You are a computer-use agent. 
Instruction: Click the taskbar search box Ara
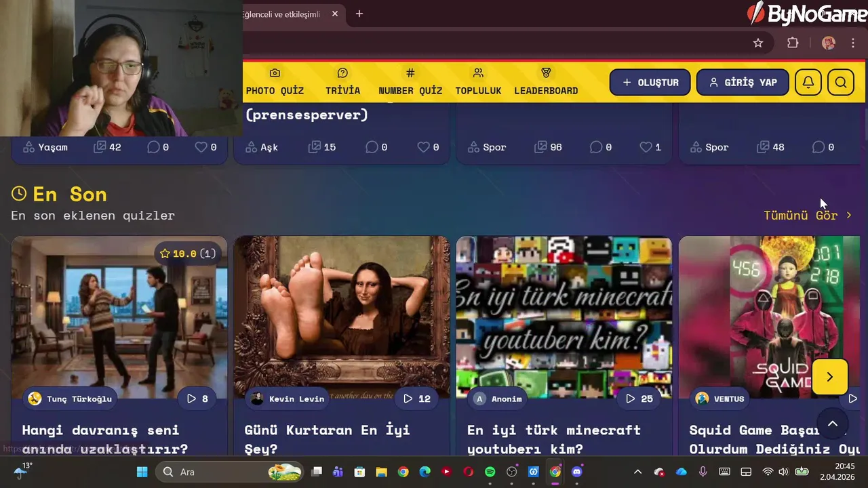point(230,472)
